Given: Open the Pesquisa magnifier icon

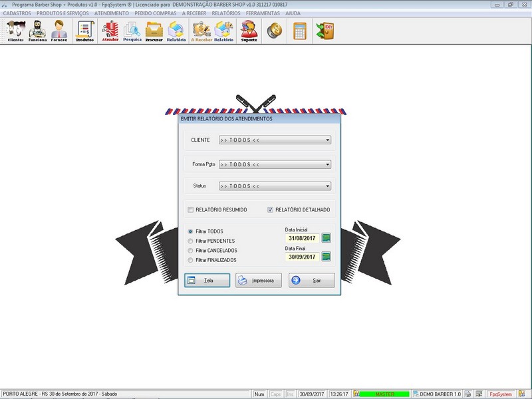Looking at the screenshot, I should pos(132,31).
